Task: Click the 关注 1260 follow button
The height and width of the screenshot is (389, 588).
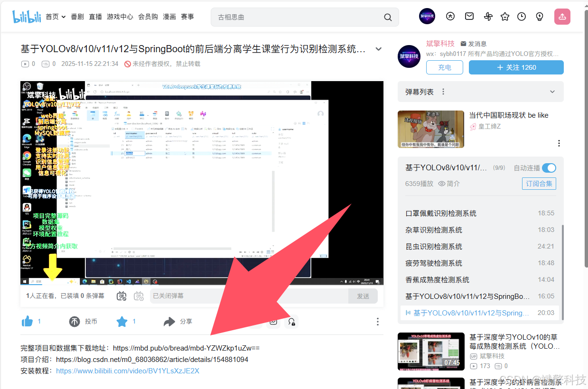Action: coord(516,67)
